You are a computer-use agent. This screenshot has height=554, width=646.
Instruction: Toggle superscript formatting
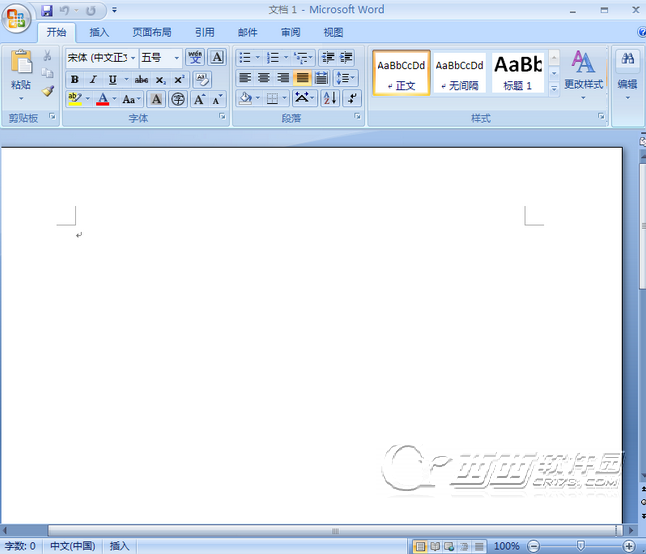tap(179, 79)
